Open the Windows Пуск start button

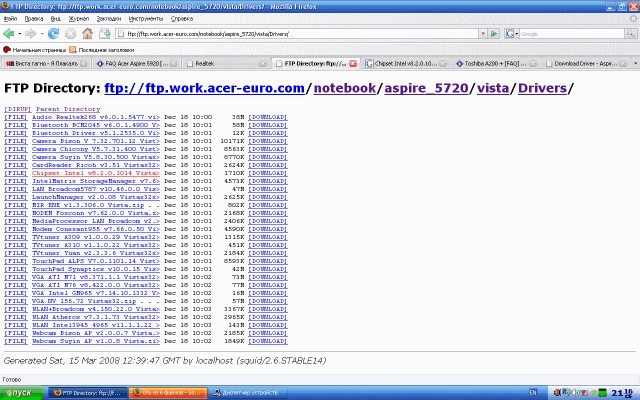tap(21, 393)
